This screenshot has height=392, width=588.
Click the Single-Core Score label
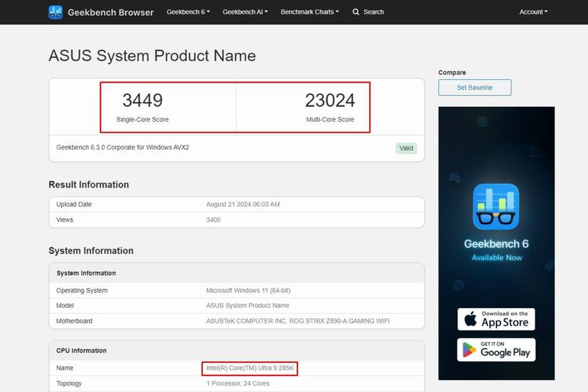143,119
